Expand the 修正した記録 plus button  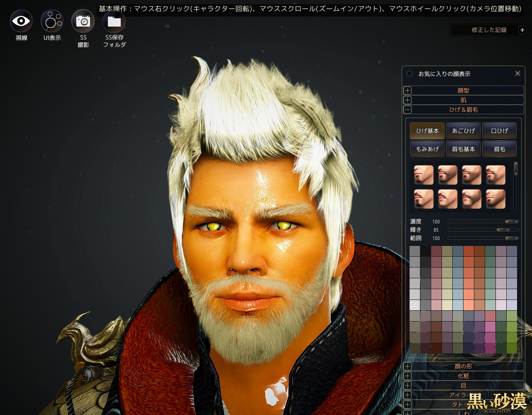coord(522,30)
